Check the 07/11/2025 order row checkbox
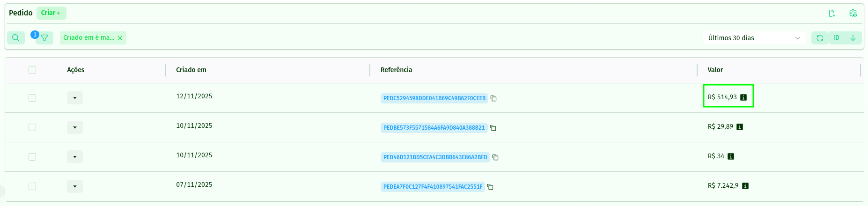 32,186
